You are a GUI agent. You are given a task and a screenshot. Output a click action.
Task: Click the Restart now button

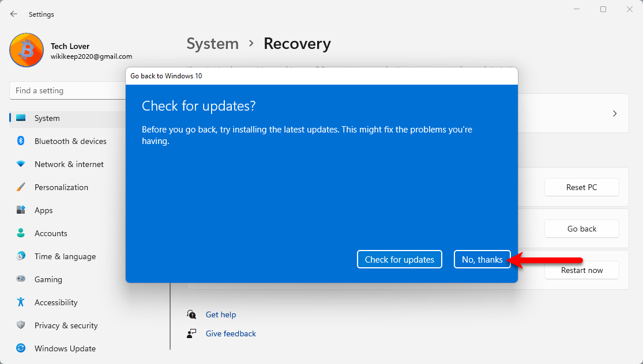click(581, 270)
